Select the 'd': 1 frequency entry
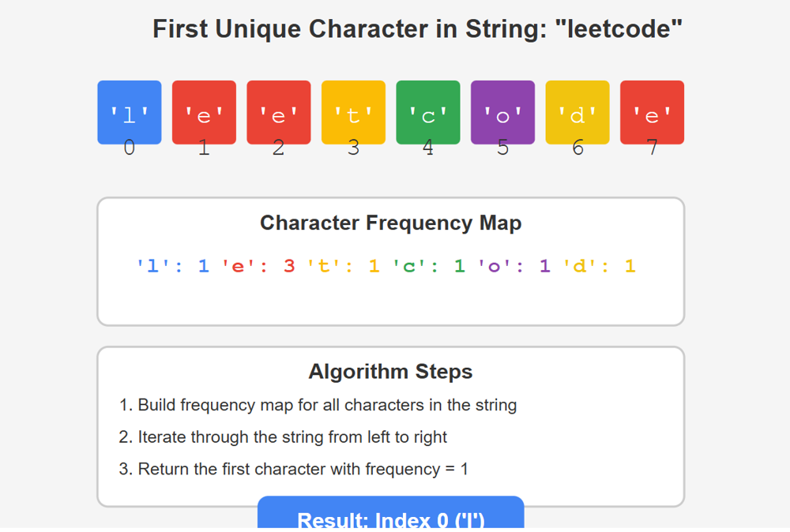This screenshot has height=532, width=790. click(599, 266)
